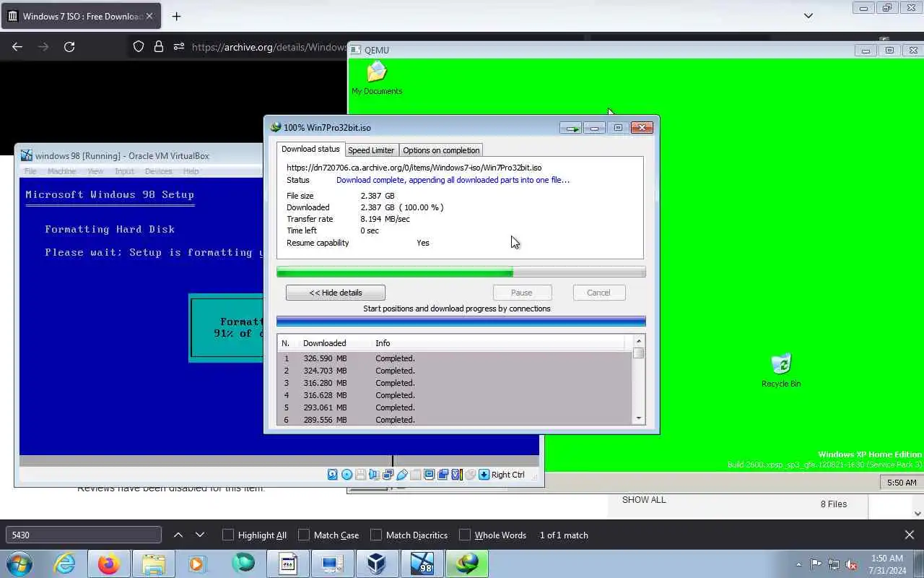Viewport: 924px width, 578px height.
Task: Open View menu in VirtualBox window
Action: click(x=95, y=171)
